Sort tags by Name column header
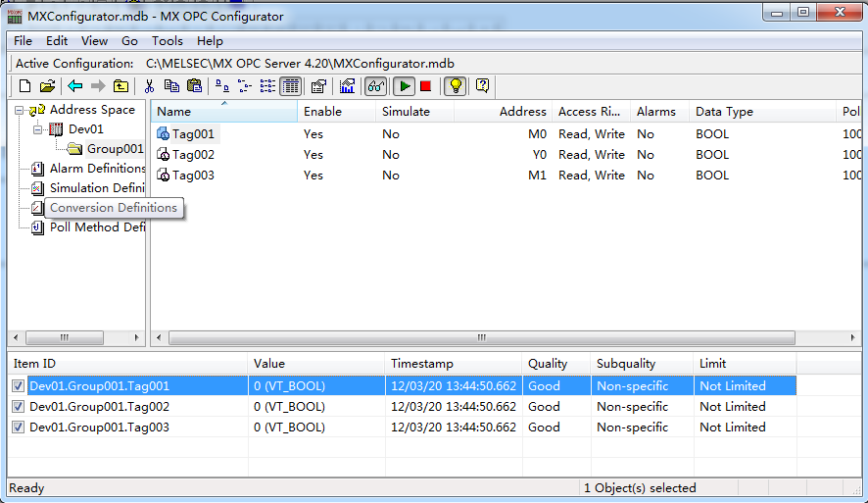868x503 pixels. (224, 112)
